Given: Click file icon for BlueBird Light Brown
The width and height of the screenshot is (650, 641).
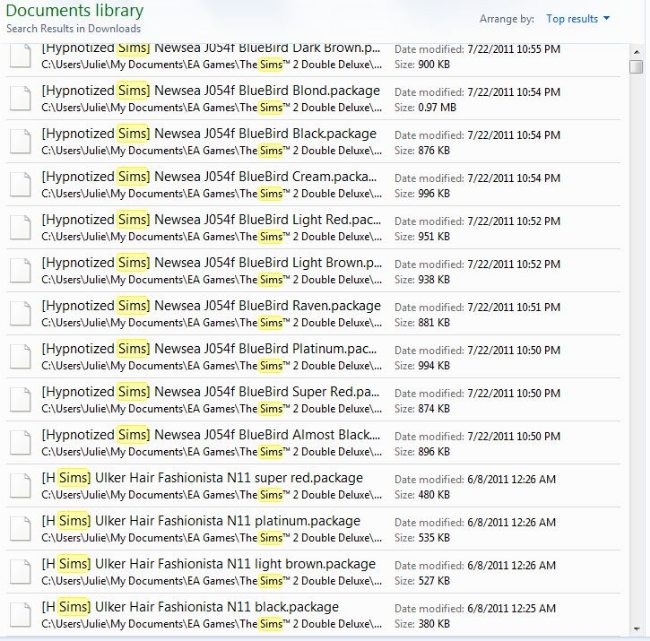Looking at the screenshot, I should (21, 271).
